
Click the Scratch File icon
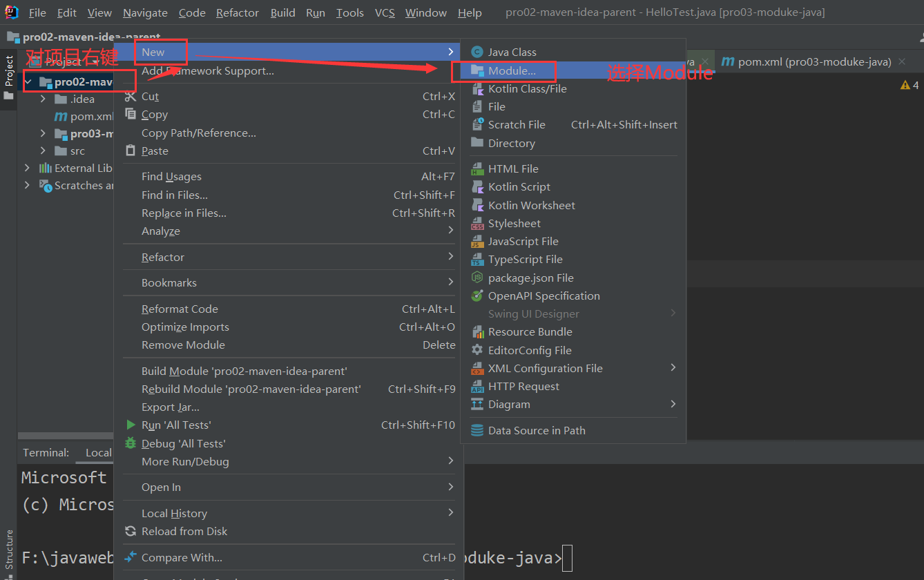477,124
